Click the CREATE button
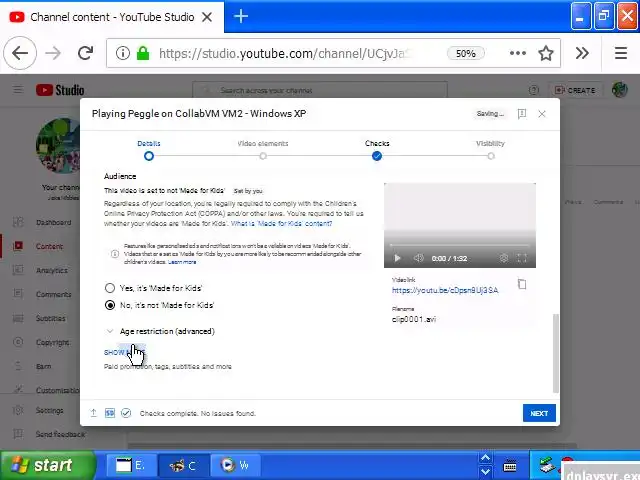This screenshot has height=480, width=640. (575, 90)
